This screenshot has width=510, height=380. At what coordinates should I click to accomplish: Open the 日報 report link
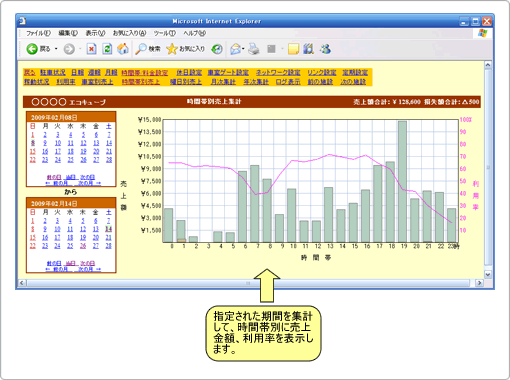coord(77,72)
